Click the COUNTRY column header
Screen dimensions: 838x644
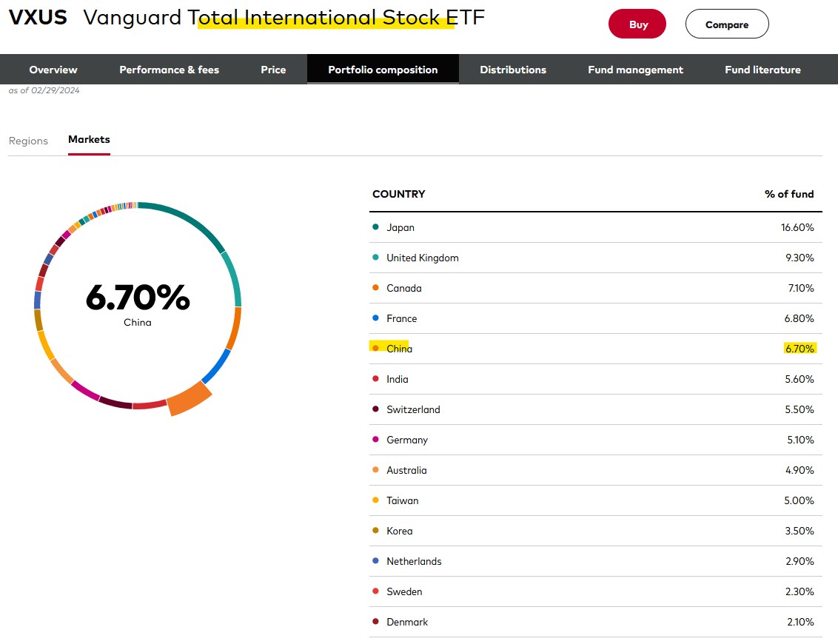[399, 194]
